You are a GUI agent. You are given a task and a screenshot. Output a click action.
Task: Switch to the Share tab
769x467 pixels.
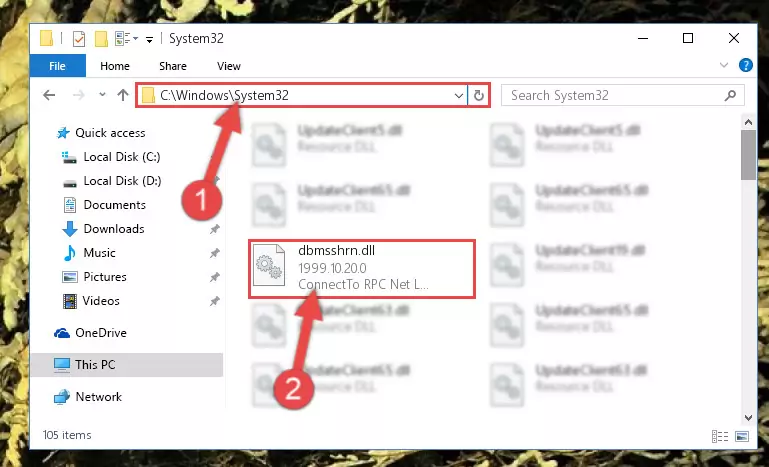coord(173,66)
